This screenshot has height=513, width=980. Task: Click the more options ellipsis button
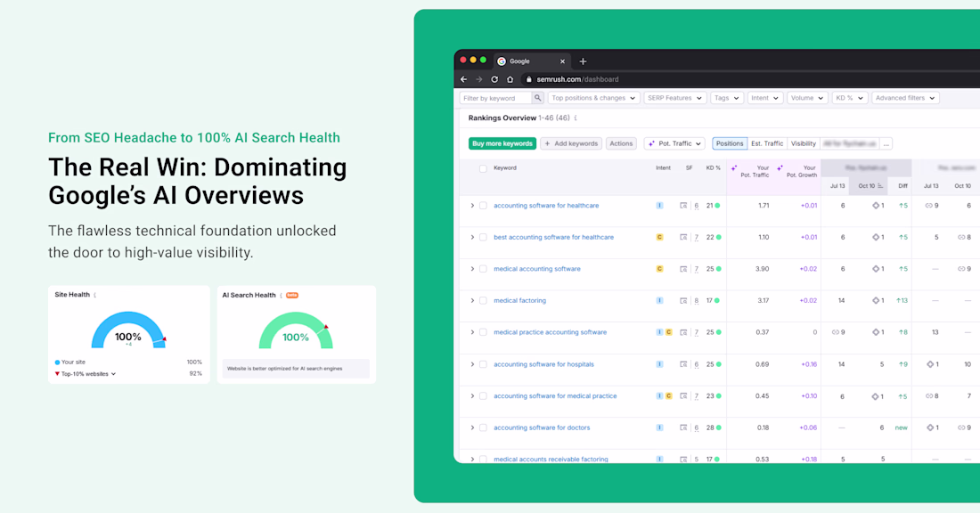point(886,143)
